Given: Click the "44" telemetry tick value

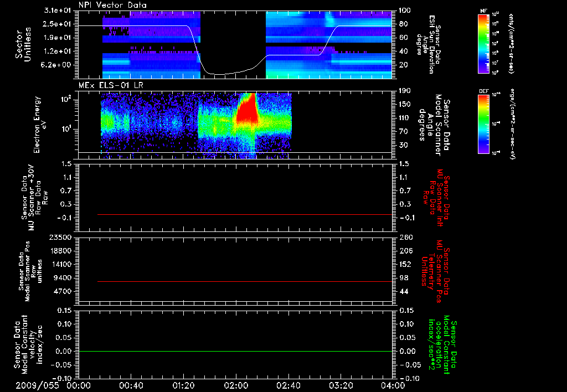Looking at the screenshot, I should [404, 291].
